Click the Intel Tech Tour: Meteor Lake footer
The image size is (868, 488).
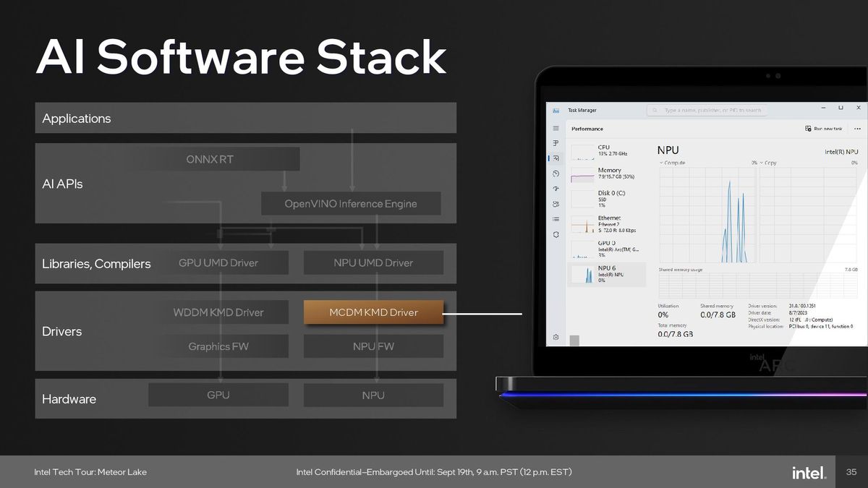(90, 472)
